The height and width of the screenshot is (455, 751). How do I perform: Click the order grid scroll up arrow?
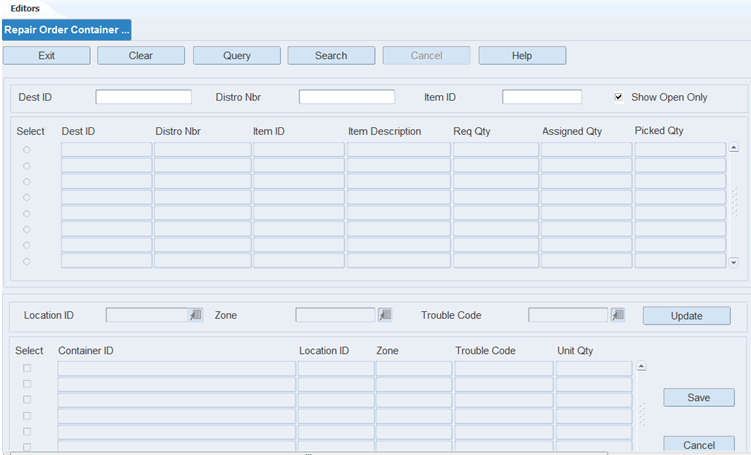tap(734, 148)
